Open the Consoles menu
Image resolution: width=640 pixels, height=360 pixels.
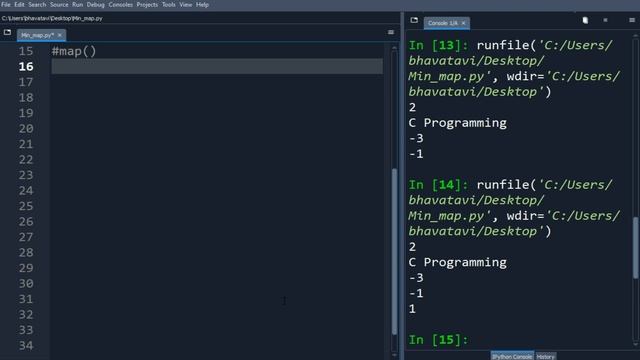(x=120, y=5)
